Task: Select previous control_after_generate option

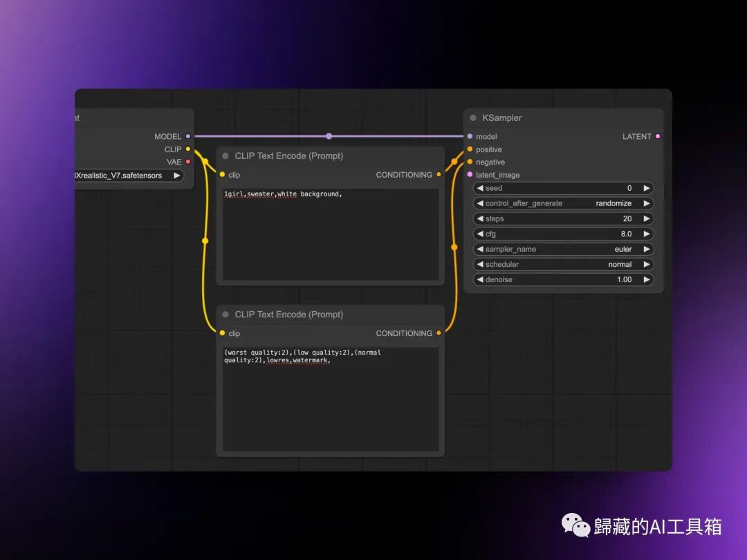Action: tap(480, 203)
